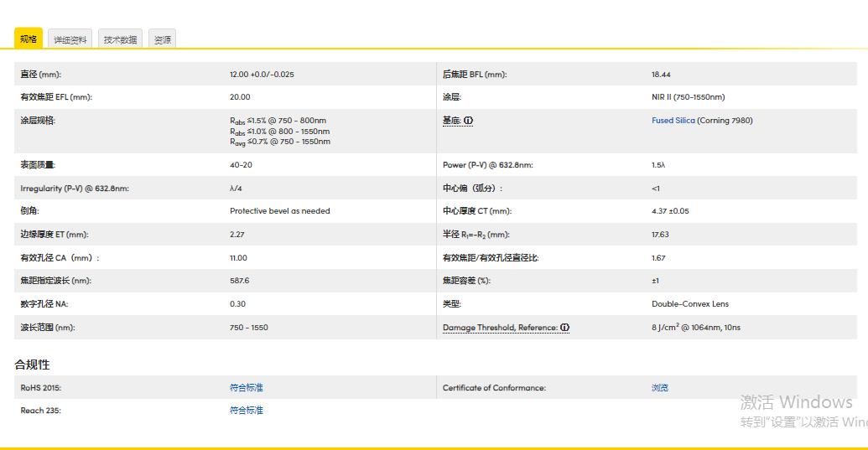Click the 合规性 section heading

coord(32,365)
